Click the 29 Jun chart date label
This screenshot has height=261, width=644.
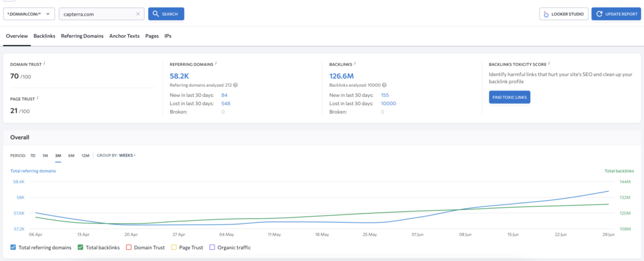[609, 235]
